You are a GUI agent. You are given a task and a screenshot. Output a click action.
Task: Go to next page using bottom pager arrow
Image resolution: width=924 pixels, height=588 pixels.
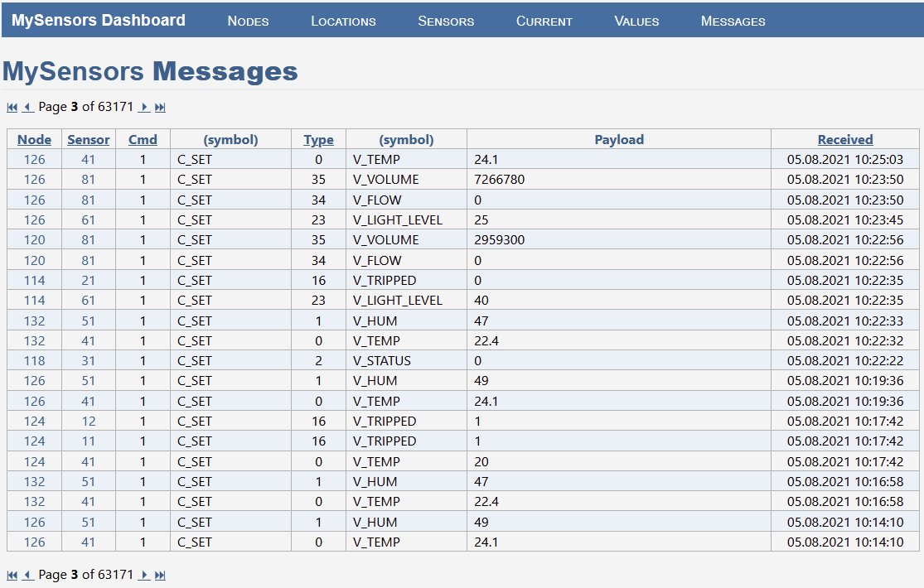144,575
